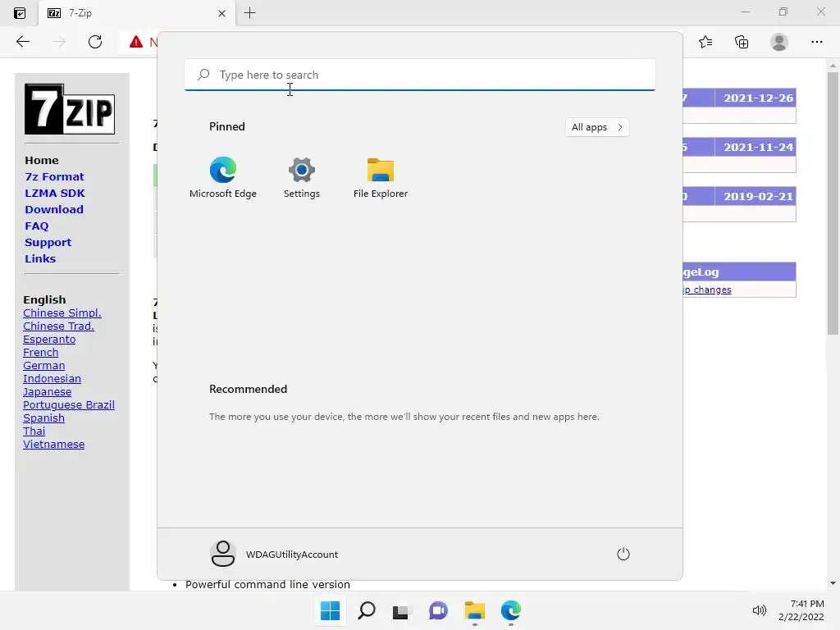840x630 pixels.
Task: Select the 7-Zip browser tab
Action: pyautogui.click(x=136, y=13)
